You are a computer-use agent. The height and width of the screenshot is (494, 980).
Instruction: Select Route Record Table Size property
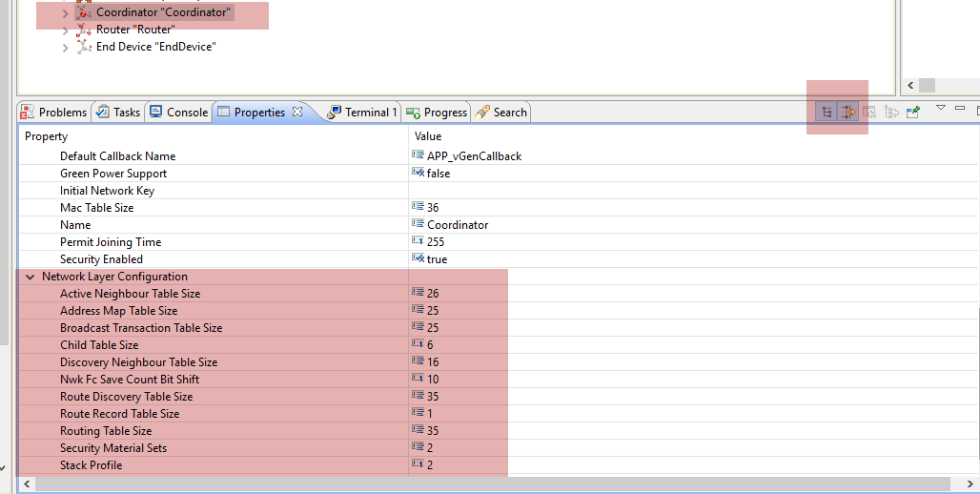coord(119,414)
